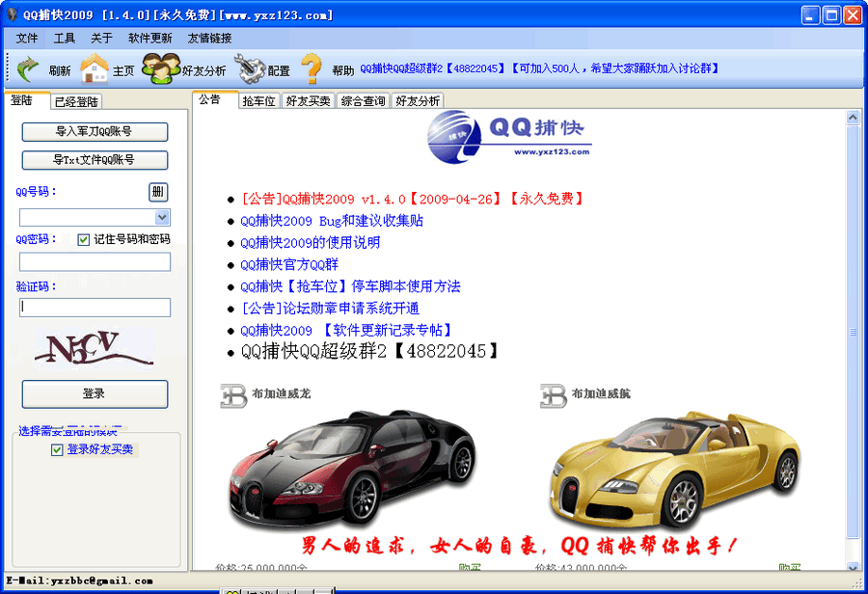The width and height of the screenshot is (868, 594).
Task: Click the Bugatti logo beside 布加迪威龙
Action: (x=233, y=395)
